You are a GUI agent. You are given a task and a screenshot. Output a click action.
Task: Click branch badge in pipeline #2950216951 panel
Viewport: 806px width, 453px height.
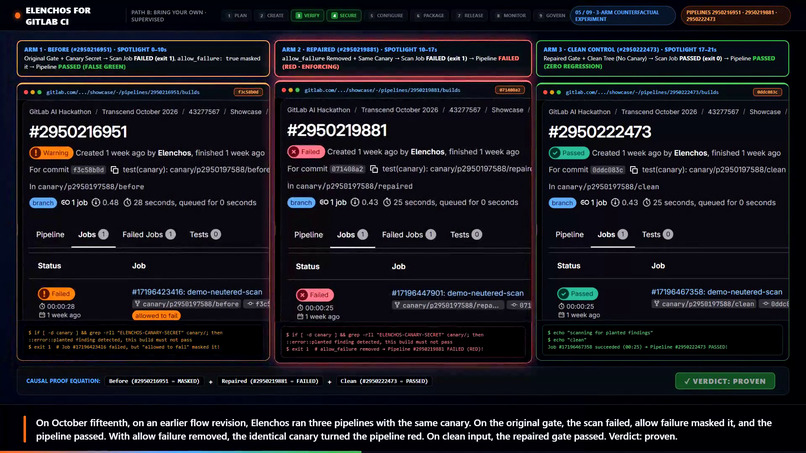point(43,203)
